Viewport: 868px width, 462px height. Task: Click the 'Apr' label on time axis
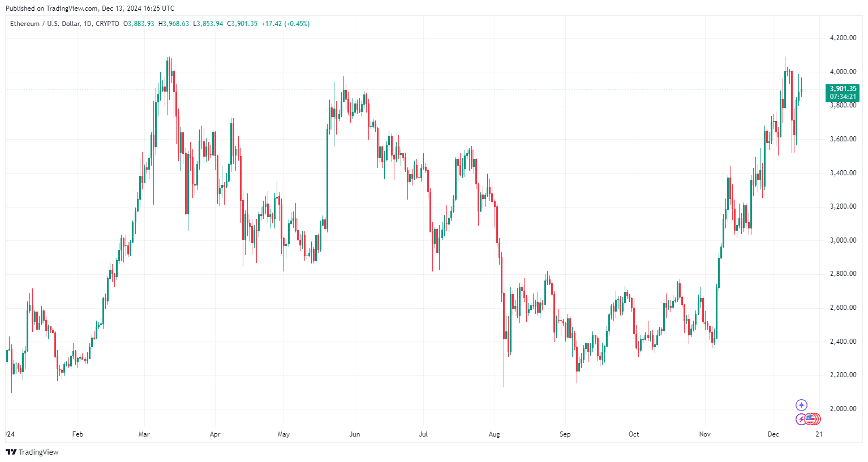tap(215, 434)
